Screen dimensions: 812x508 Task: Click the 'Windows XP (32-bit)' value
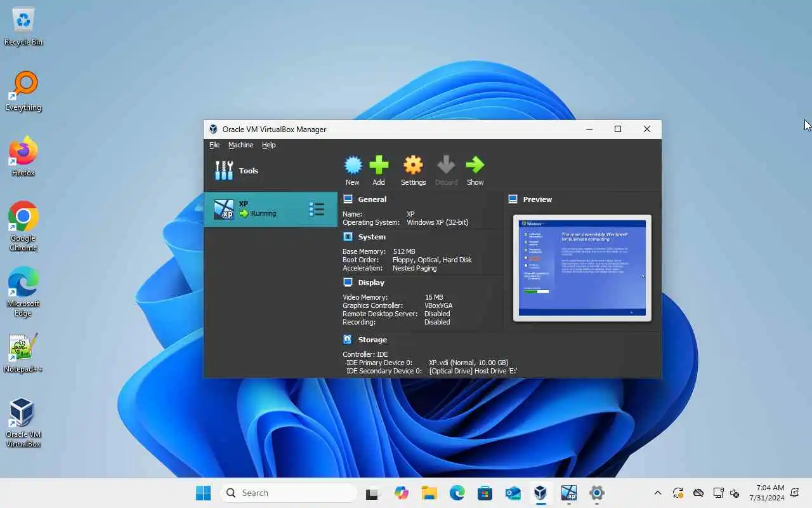437,223
